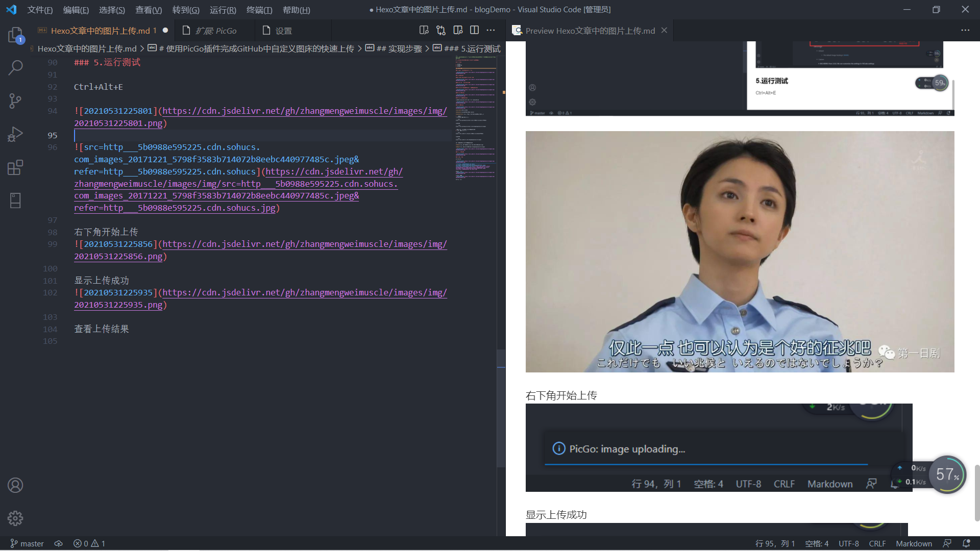This screenshot has width=980, height=551.
Task: Open the 20210531225856.png CDN link on line 99
Action: click(x=304, y=244)
